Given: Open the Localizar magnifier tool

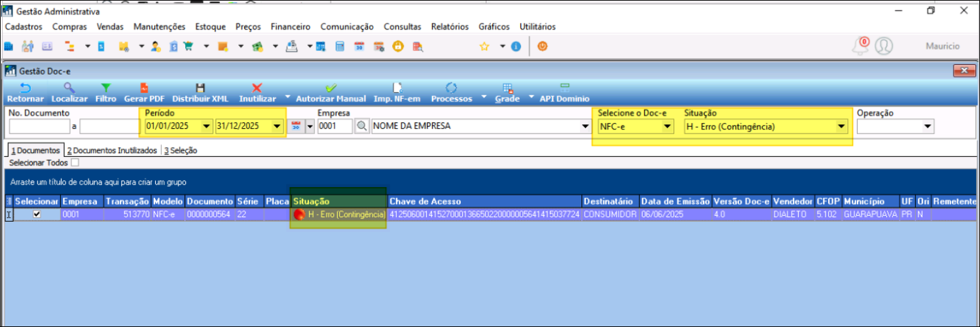Looking at the screenshot, I should pyautogui.click(x=69, y=88).
